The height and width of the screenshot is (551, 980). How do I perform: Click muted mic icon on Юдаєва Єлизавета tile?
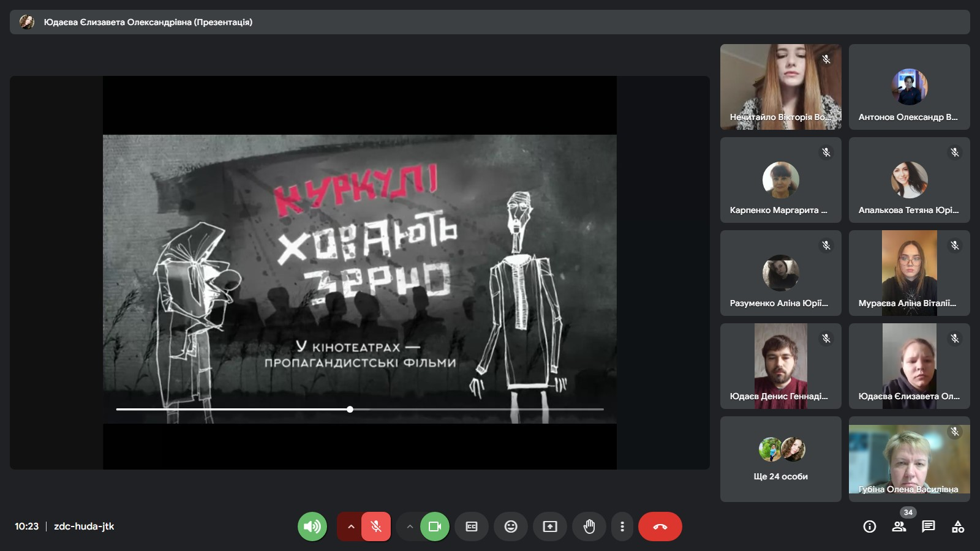[x=955, y=339]
